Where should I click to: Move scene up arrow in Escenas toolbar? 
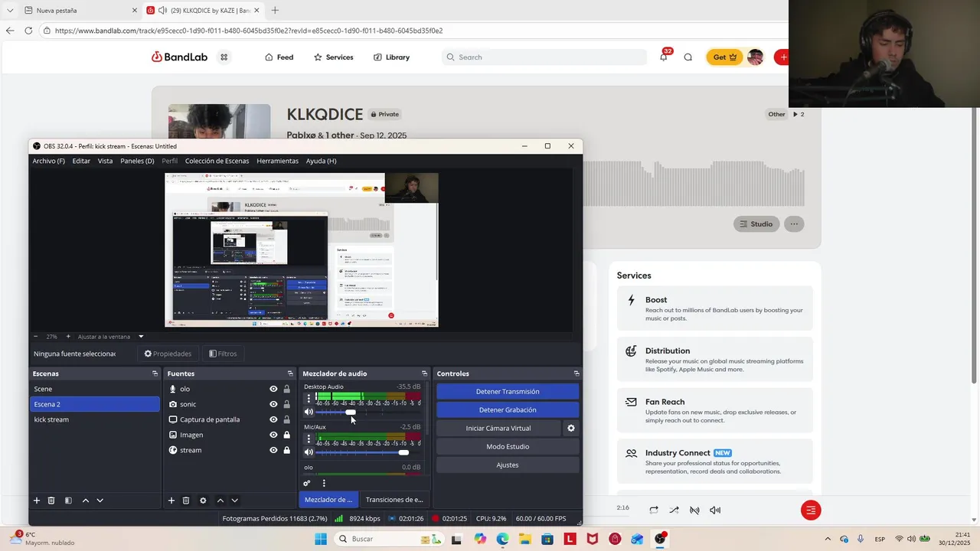coord(86,500)
